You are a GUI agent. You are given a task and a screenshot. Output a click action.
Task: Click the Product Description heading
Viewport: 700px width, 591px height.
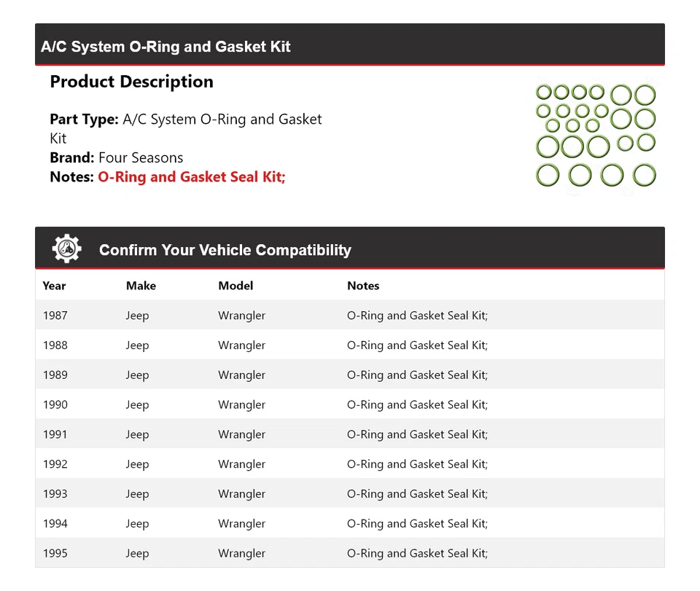pos(132,82)
